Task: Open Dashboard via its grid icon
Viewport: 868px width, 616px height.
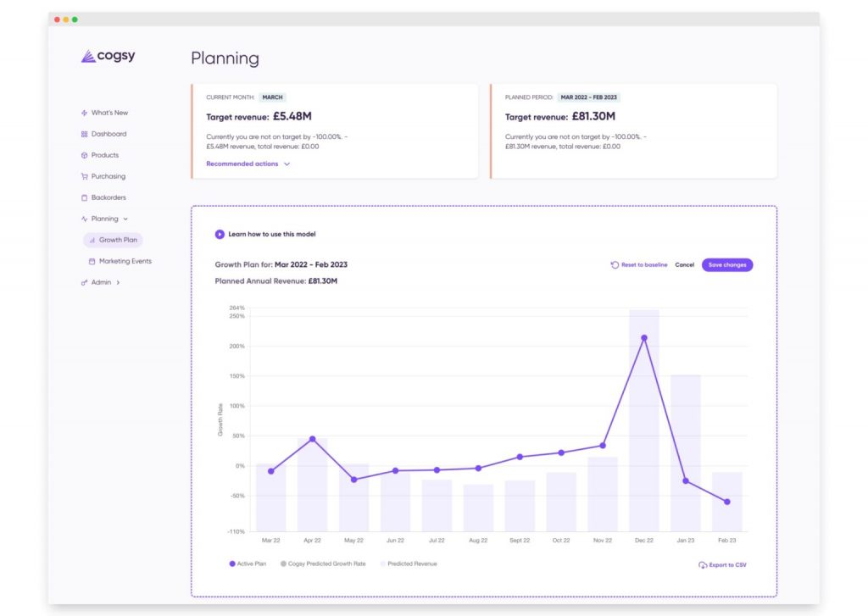Action: 84,134
